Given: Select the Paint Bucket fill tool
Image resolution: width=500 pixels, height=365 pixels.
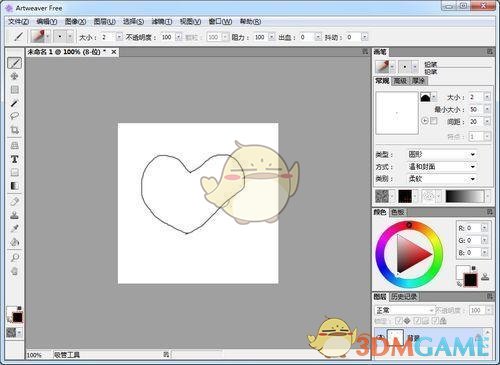Looking at the screenshot, I should (14, 242).
